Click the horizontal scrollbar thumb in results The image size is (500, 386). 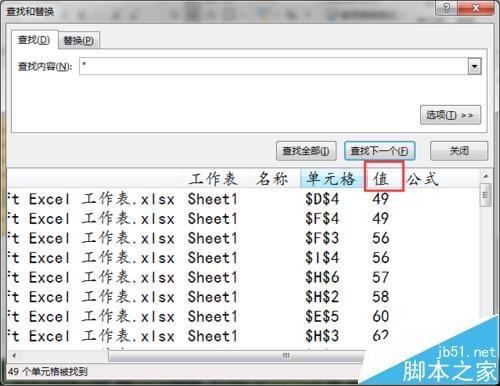[237, 356]
